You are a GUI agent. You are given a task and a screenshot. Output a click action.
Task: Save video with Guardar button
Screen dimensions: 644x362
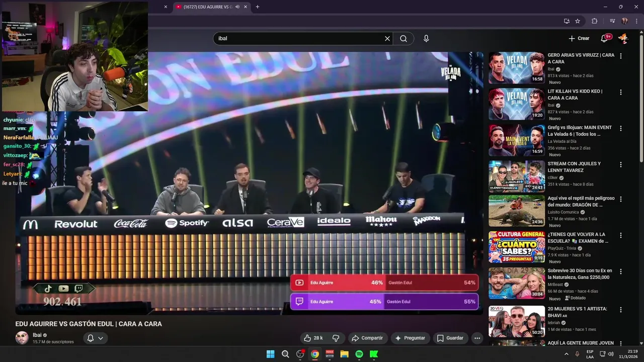(x=450, y=338)
